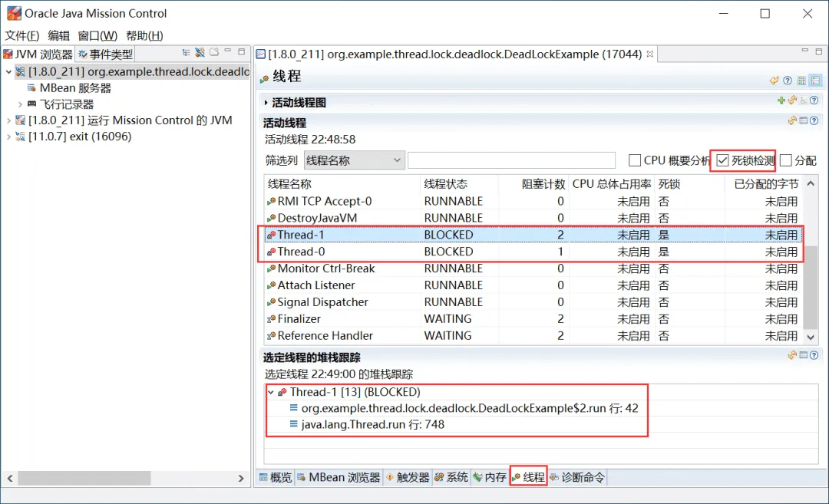This screenshot has height=504, width=829.
Task: Click refresh icon in 活动线程 section
Action: tap(792, 121)
